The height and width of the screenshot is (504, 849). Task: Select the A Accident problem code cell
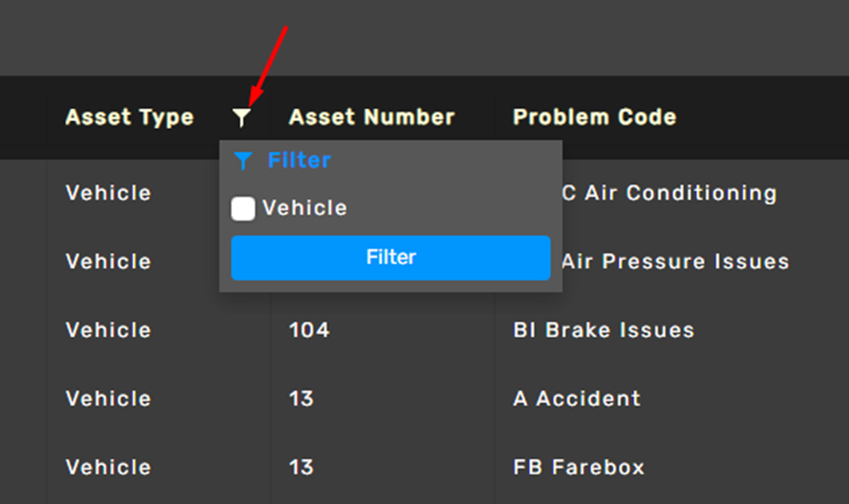coord(577,399)
